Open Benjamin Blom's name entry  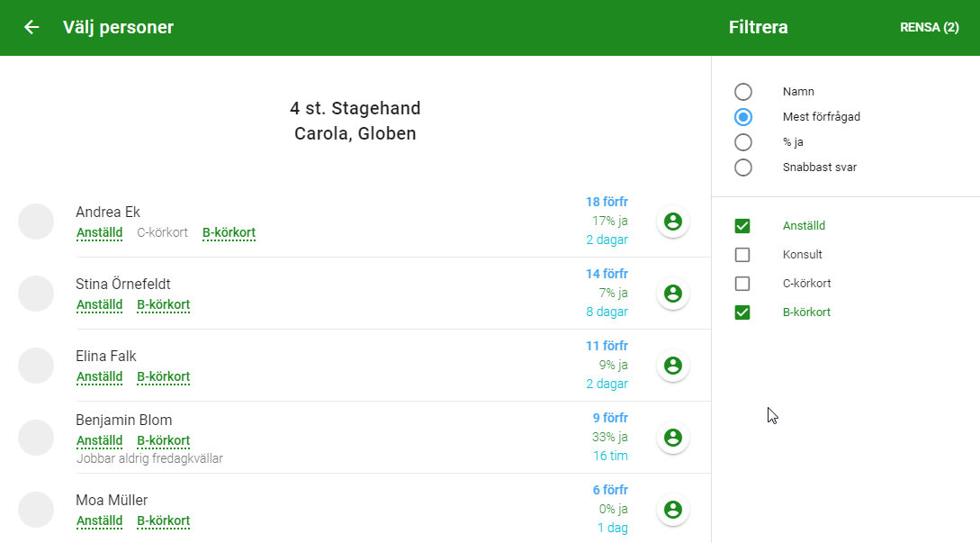(x=123, y=420)
